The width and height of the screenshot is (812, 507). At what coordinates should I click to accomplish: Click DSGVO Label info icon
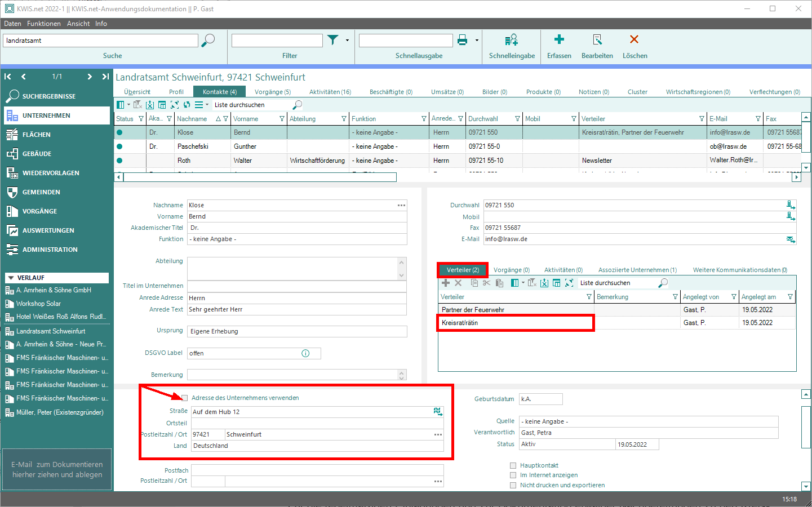pyautogui.click(x=305, y=353)
